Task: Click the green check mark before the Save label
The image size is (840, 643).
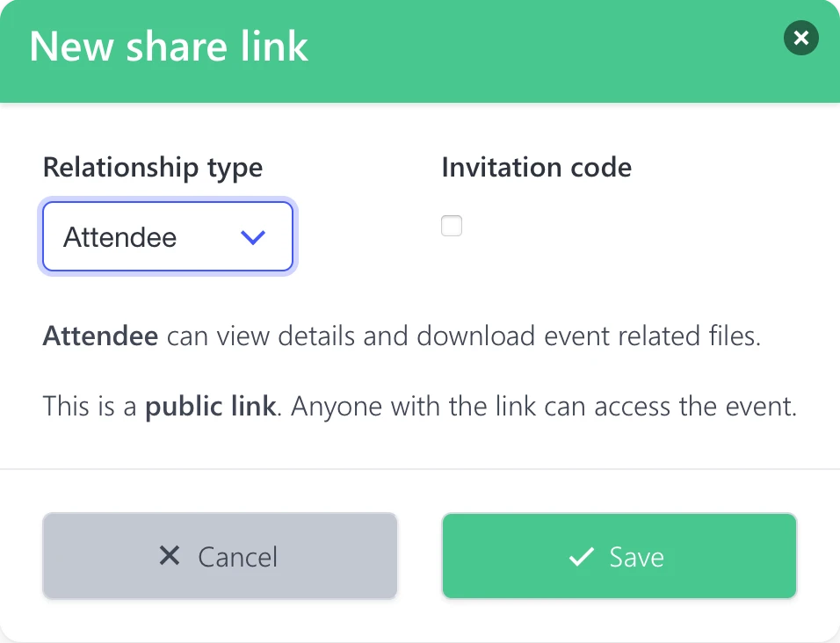Action: point(581,556)
